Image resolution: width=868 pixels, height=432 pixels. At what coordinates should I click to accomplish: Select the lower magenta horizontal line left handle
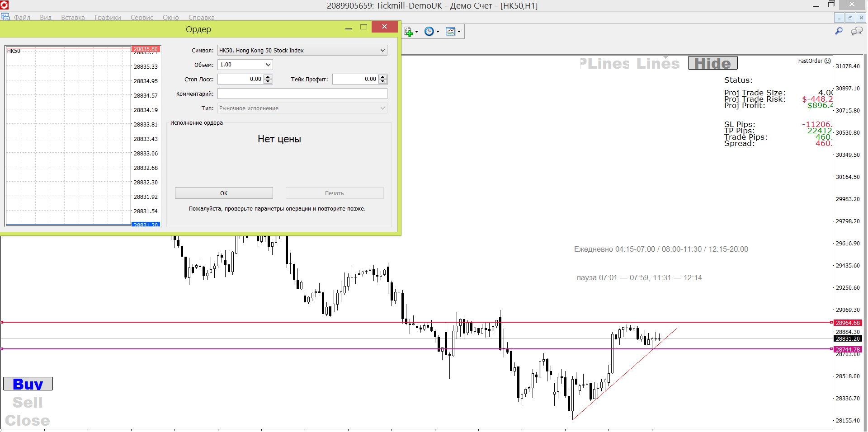pos(2,349)
